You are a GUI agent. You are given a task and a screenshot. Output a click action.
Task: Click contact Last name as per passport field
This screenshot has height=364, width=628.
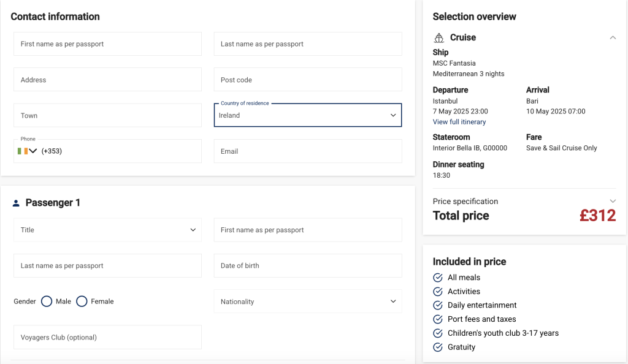pyautogui.click(x=308, y=44)
